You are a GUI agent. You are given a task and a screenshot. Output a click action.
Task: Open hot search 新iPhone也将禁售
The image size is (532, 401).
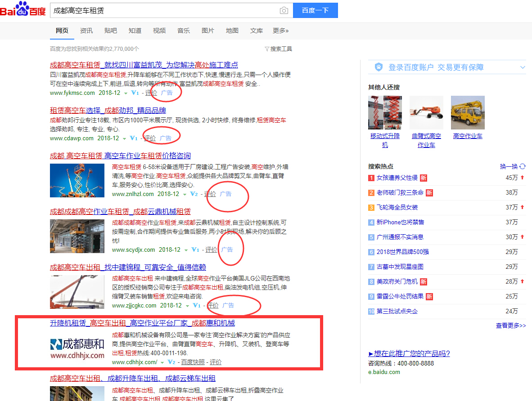tap(401, 223)
